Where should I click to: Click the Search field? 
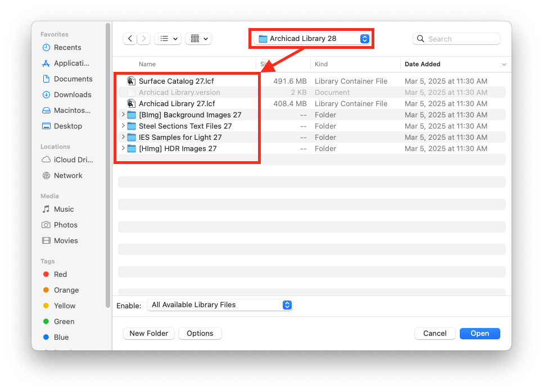click(x=456, y=39)
